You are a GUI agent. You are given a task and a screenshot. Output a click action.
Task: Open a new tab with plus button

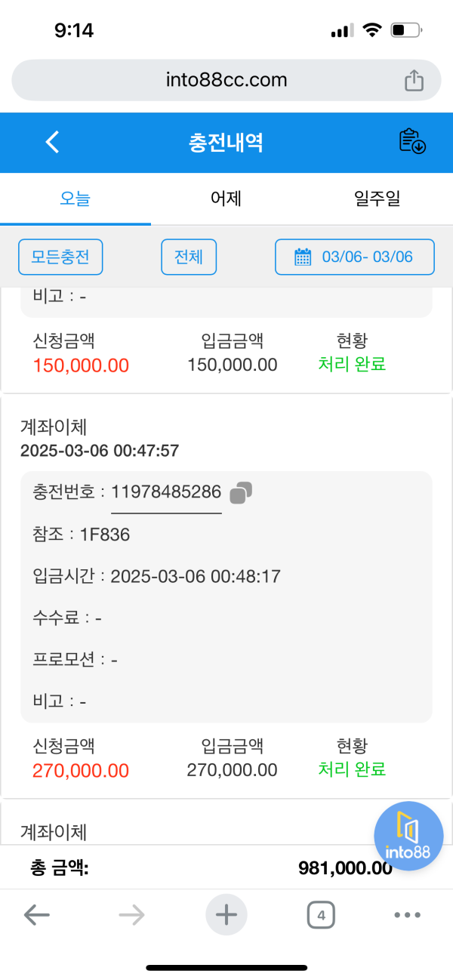[226, 915]
